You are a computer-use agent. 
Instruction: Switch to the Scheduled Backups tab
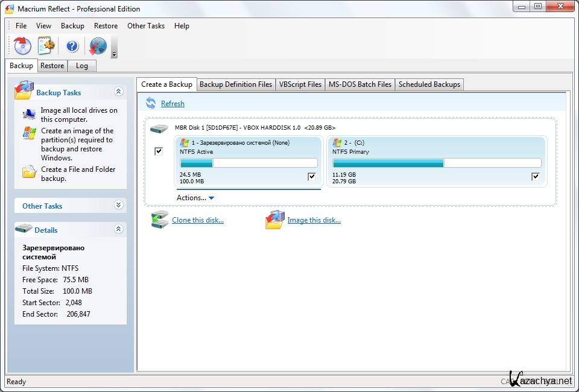(429, 84)
